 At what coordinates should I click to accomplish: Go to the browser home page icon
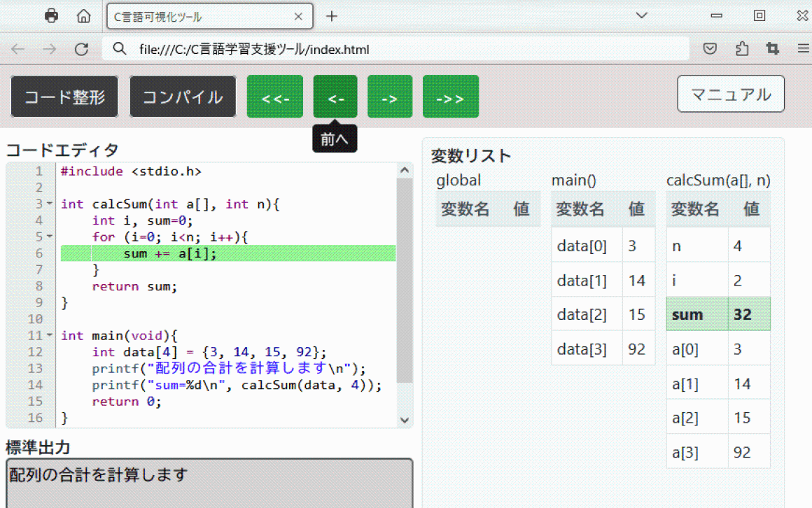pyautogui.click(x=83, y=16)
